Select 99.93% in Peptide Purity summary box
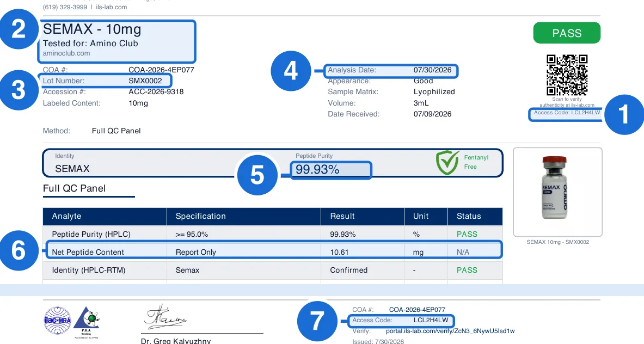This screenshot has width=644, height=344. [x=317, y=169]
